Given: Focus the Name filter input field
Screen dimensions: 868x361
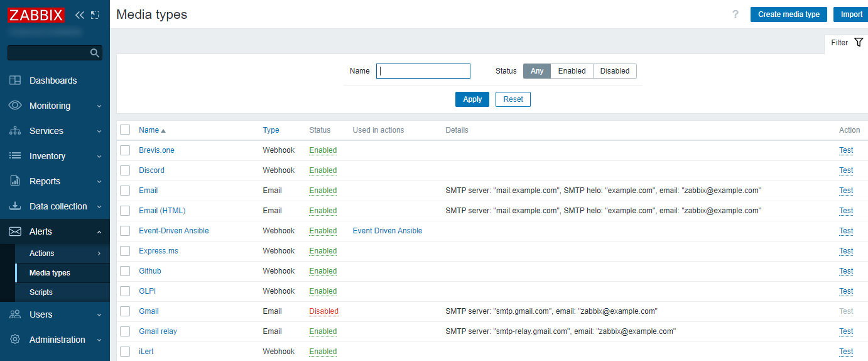Looking at the screenshot, I should [423, 71].
